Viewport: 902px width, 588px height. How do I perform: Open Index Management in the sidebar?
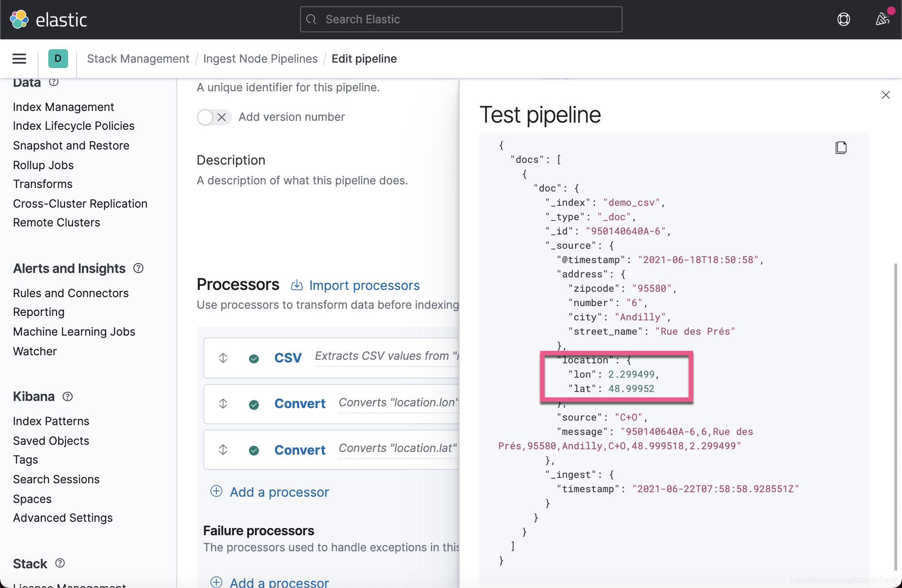(63, 107)
